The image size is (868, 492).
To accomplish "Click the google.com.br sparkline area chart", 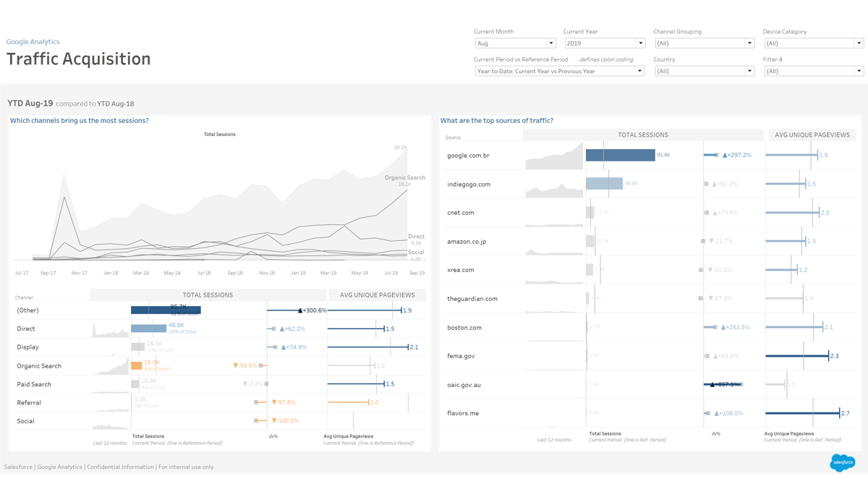I will point(554,156).
